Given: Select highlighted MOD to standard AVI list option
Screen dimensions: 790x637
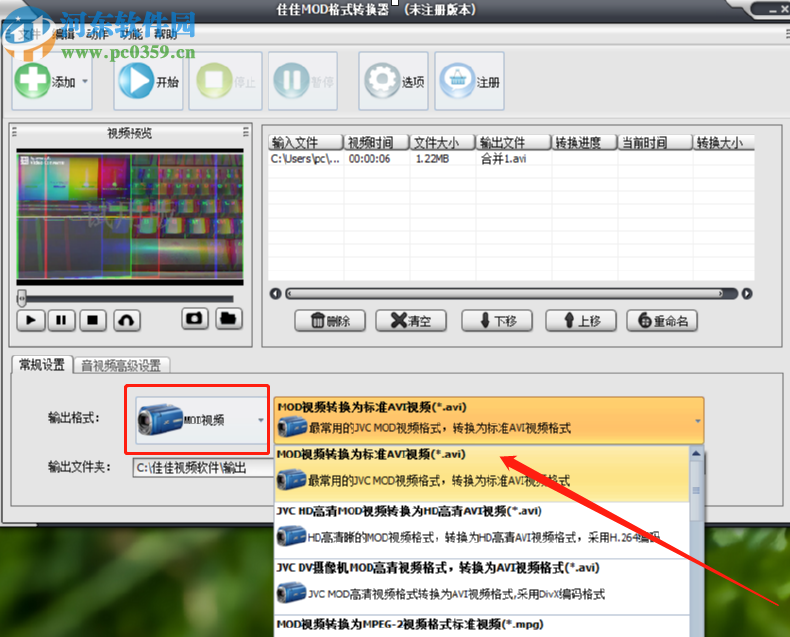Looking at the screenshot, I should point(482,473).
